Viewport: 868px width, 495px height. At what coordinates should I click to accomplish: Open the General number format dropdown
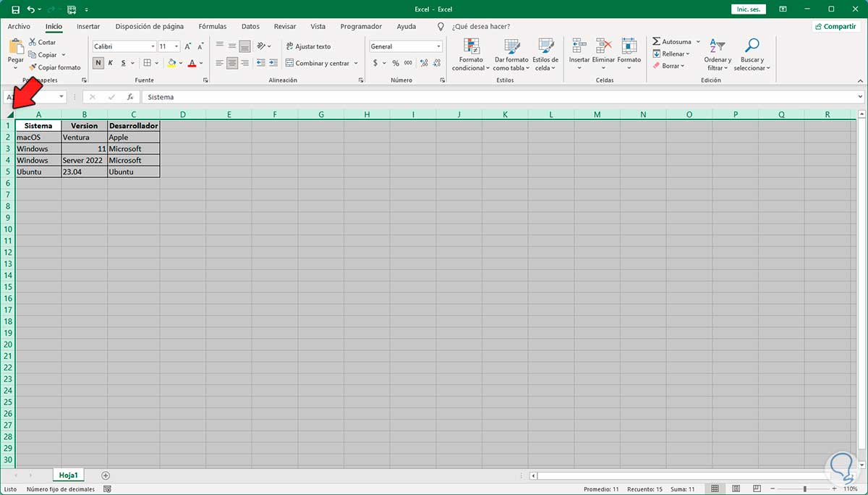click(438, 46)
